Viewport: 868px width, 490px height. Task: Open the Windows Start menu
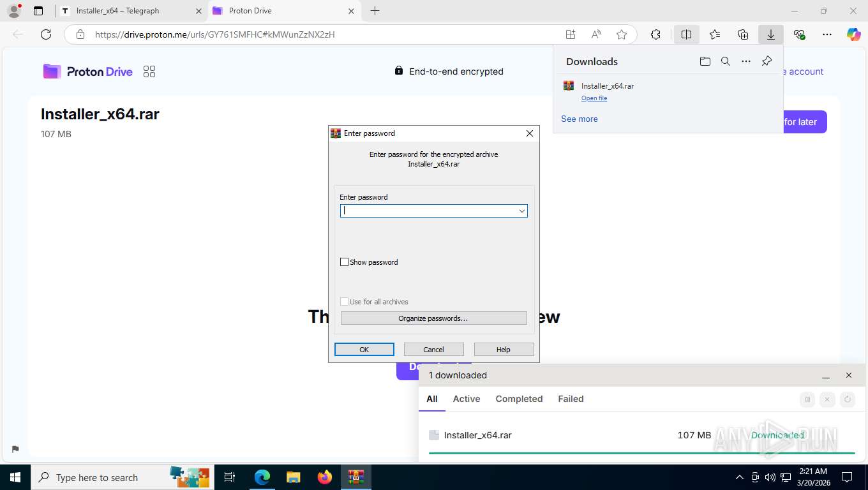15,477
